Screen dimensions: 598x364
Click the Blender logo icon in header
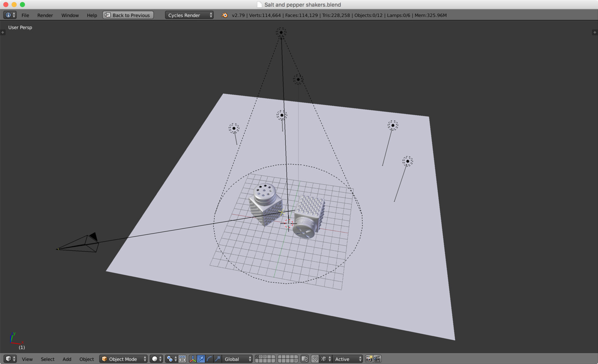coord(224,15)
